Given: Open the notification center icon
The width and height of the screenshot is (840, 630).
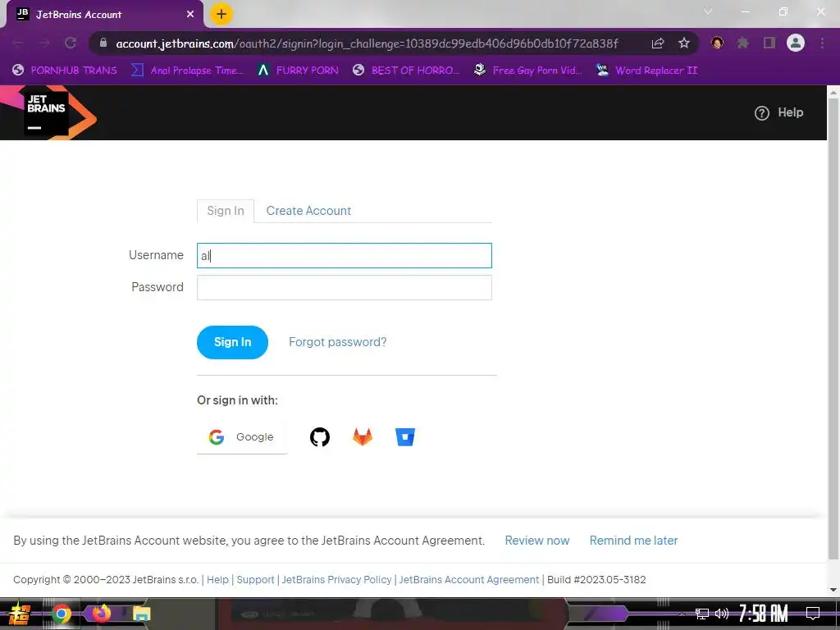Looking at the screenshot, I should pyautogui.click(x=813, y=614).
